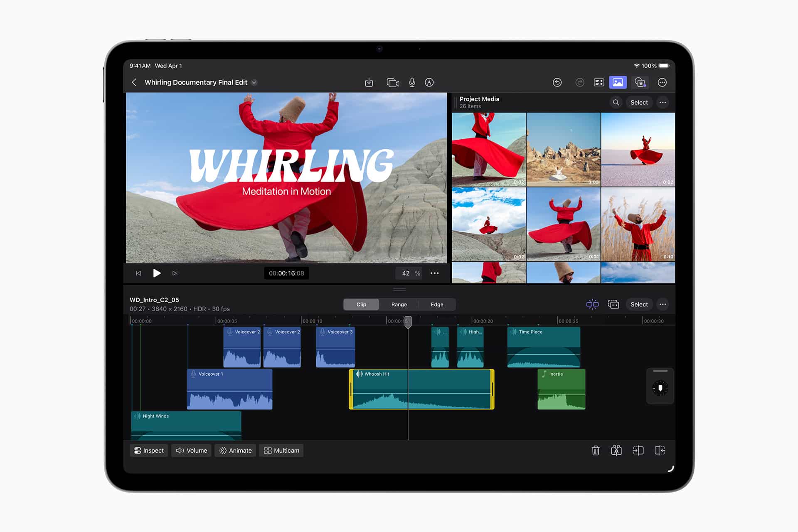Open the project title dropdown chevron
The height and width of the screenshot is (532, 798).
pyautogui.click(x=254, y=82)
